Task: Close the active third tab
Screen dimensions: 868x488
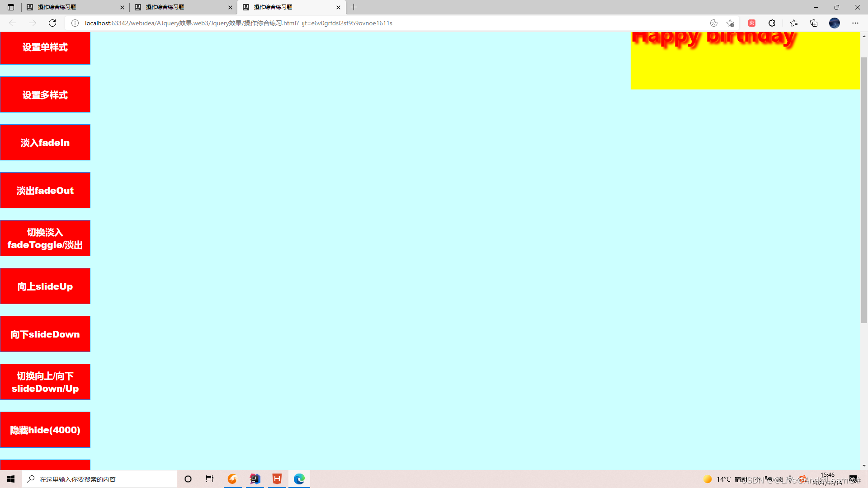Action: pyautogui.click(x=338, y=7)
